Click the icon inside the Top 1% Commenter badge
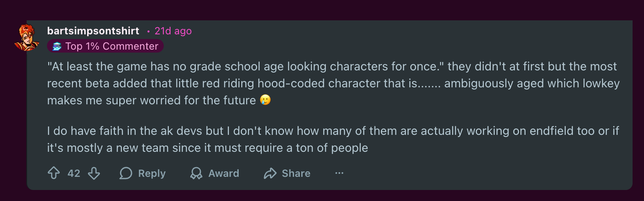Screen dimensions: 644x201 click(58, 46)
